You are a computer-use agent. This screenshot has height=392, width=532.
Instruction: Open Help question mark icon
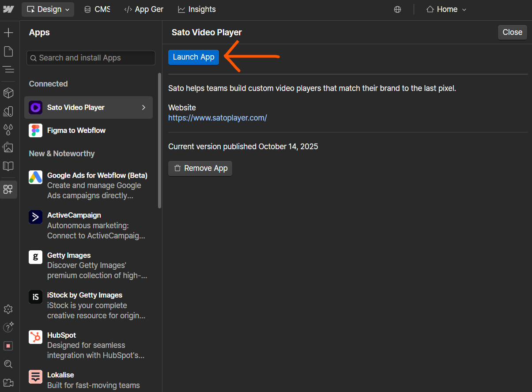tap(8, 327)
